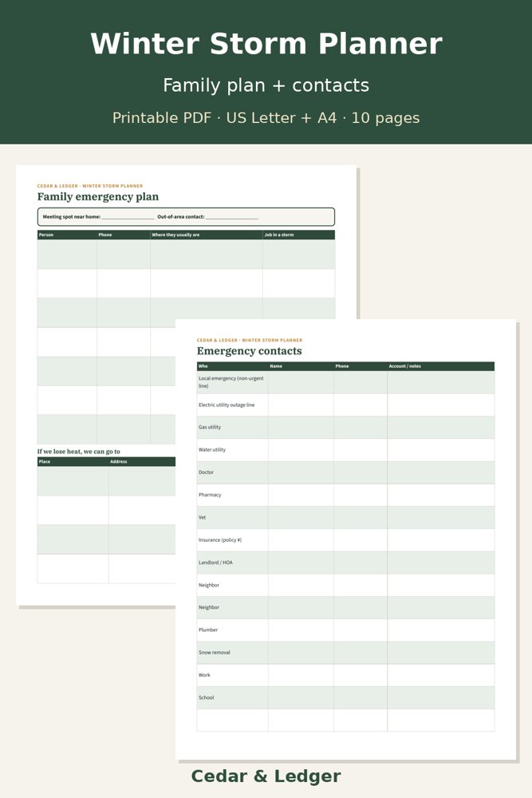
Task: Select the "Work" row label
Action: point(204,675)
